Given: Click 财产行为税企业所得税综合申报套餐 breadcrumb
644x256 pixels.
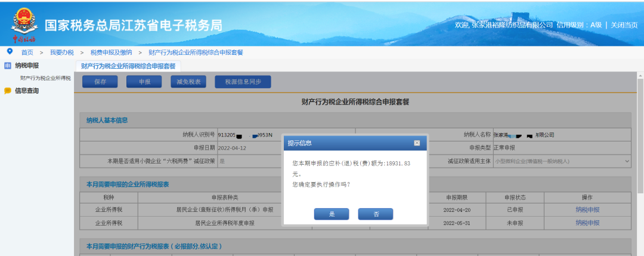Looking at the screenshot, I should click(x=196, y=52).
